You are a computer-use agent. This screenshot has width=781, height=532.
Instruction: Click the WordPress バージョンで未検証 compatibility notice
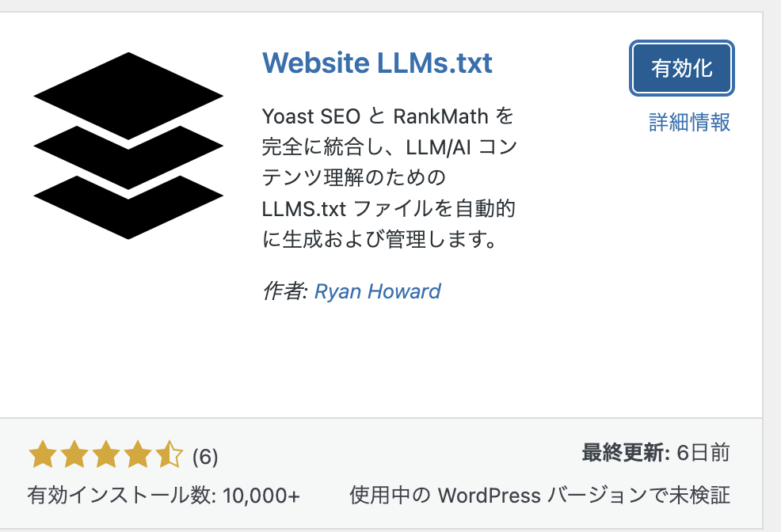tap(539, 496)
